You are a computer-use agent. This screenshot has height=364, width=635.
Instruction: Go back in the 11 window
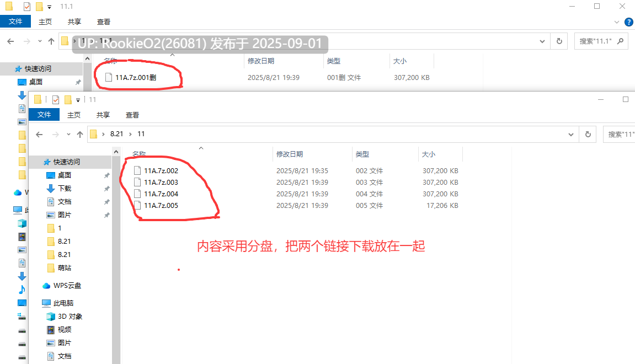tap(39, 135)
